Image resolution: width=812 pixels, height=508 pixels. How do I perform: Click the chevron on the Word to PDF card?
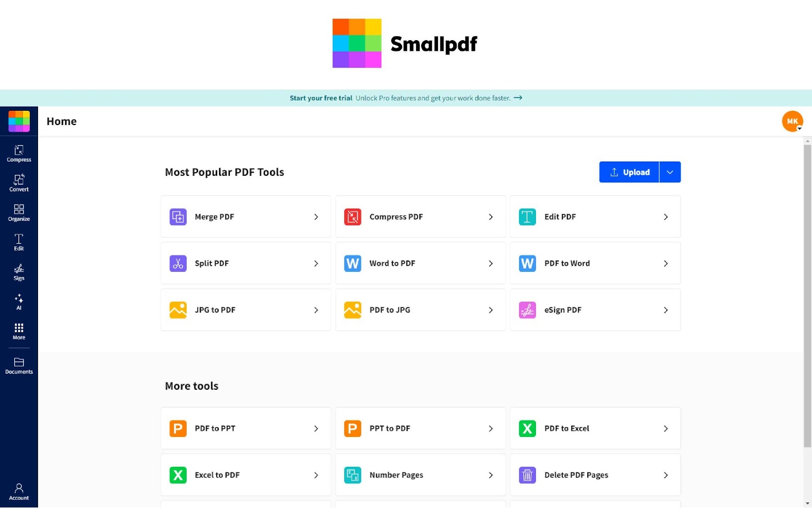(x=491, y=264)
